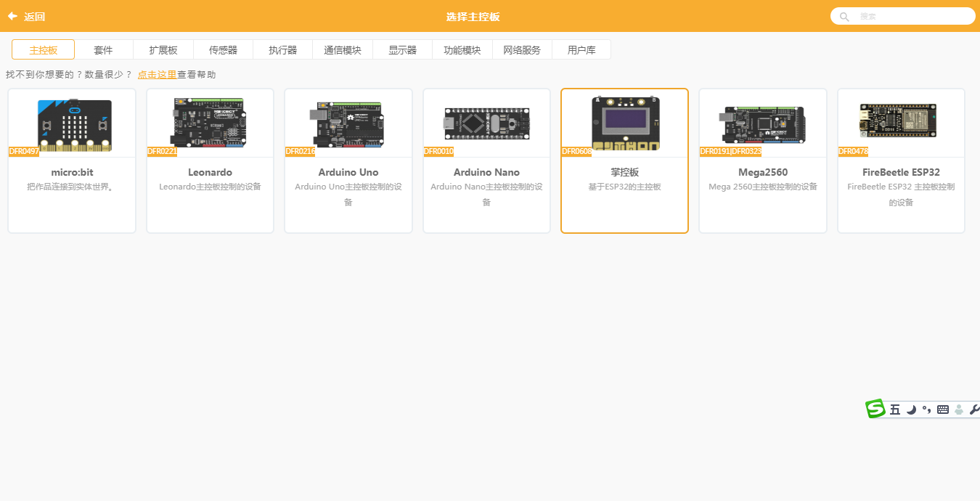Click the IME user account icon
Screen dimensions: 980x501
[x=959, y=410]
